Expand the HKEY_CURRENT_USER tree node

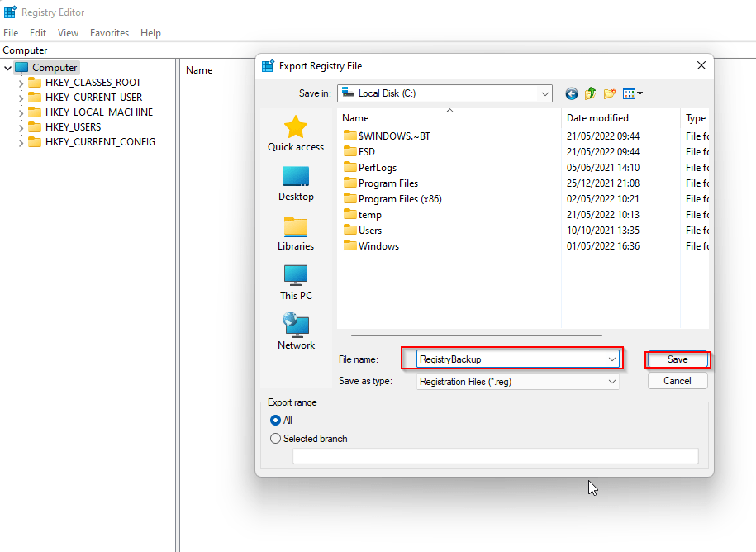coord(21,98)
